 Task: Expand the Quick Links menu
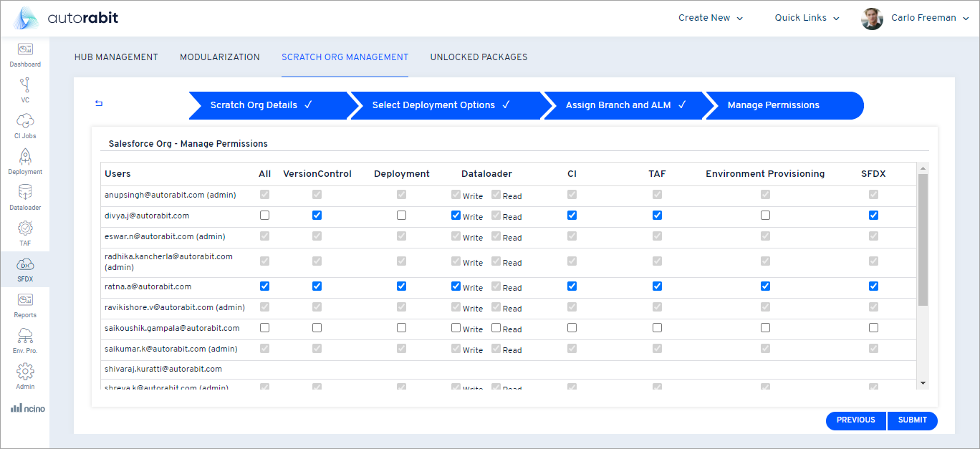pos(806,17)
